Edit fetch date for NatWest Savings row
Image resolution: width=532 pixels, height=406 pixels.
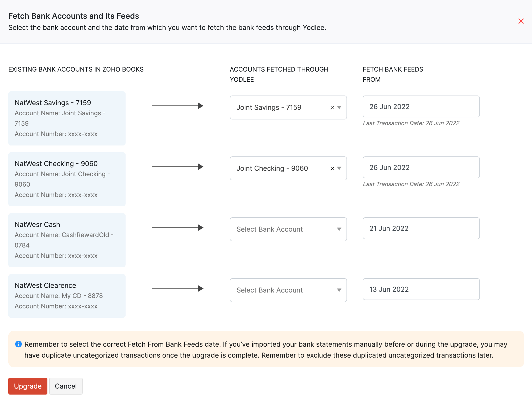(x=421, y=106)
